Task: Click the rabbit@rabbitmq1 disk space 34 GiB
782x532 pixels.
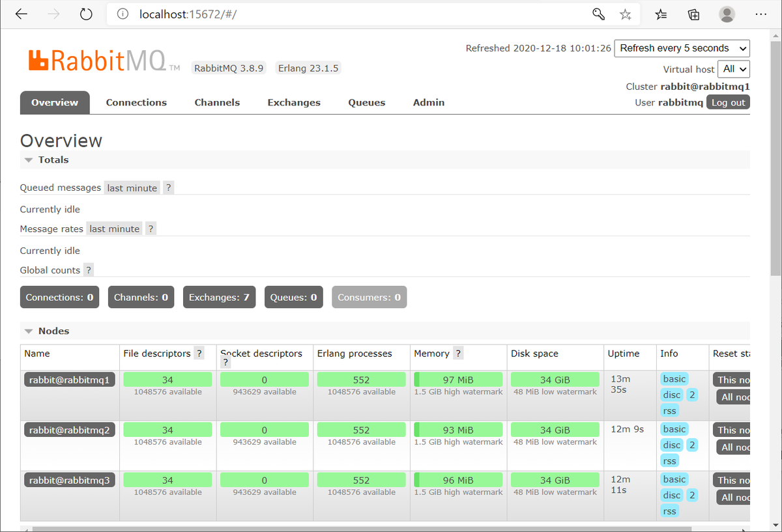Action: click(x=555, y=380)
